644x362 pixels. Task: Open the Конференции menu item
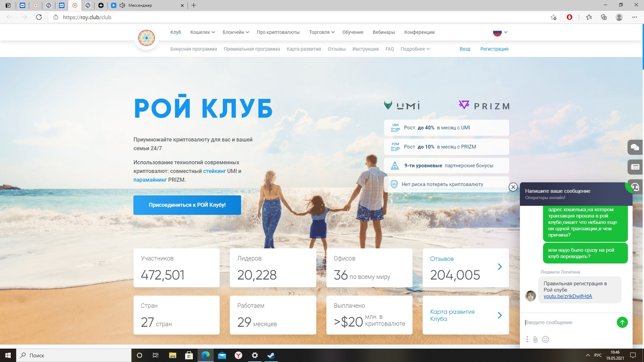click(x=419, y=32)
